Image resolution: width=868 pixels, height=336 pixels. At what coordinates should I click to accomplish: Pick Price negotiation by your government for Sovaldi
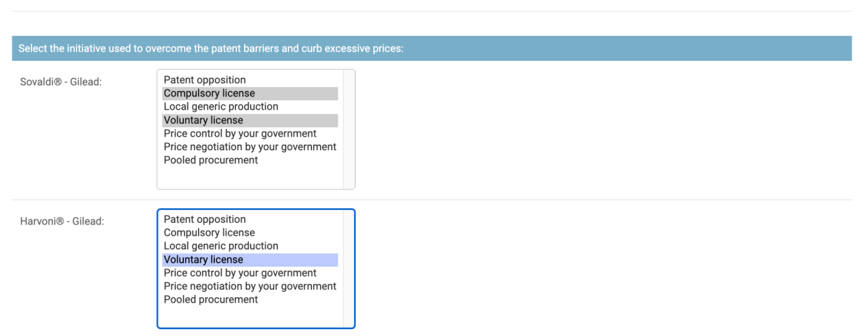click(x=250, y=147)
